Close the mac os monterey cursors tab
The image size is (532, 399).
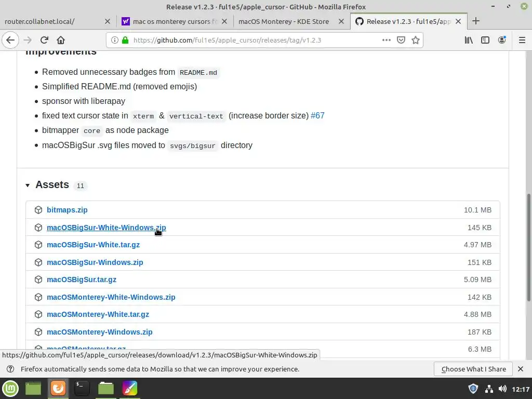(x=224, y=21)
